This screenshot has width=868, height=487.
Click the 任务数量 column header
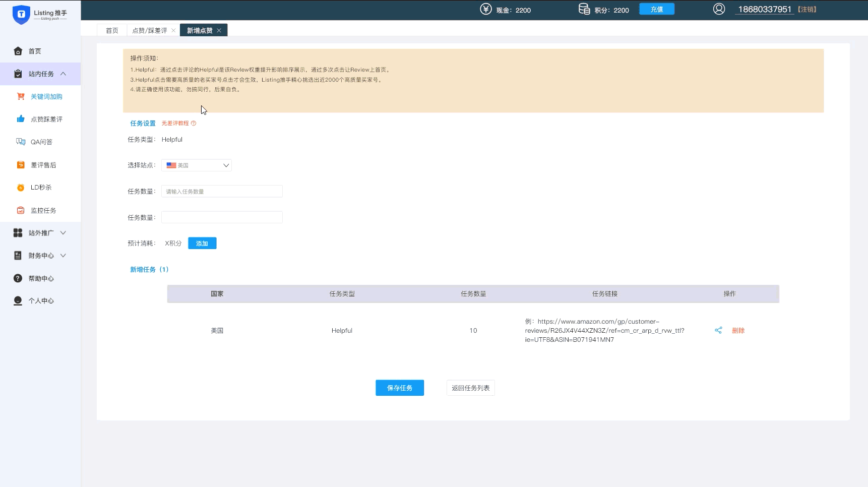[473, 294]
